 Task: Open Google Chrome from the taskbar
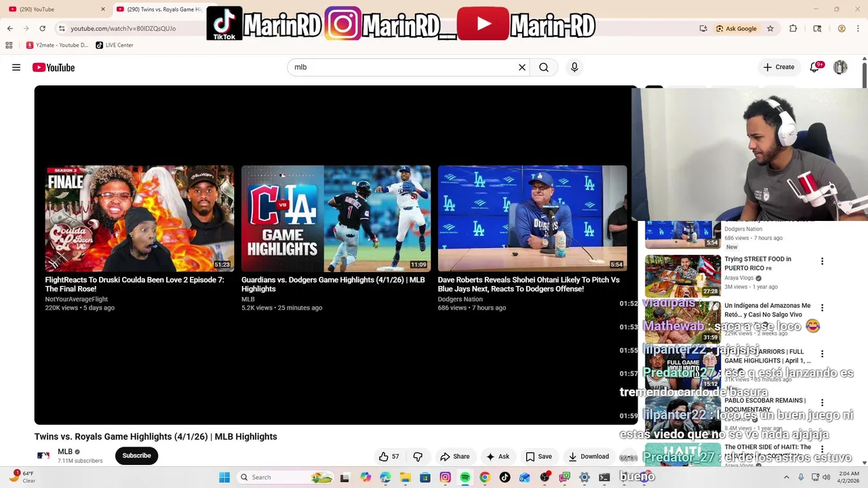(x=484, y=477)
